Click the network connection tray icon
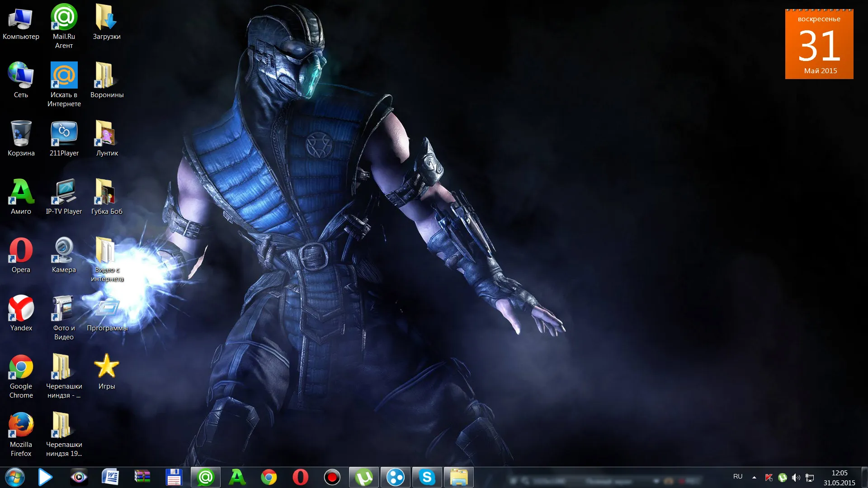The width and height of the screenshot is (868, 488). point(810,478)
